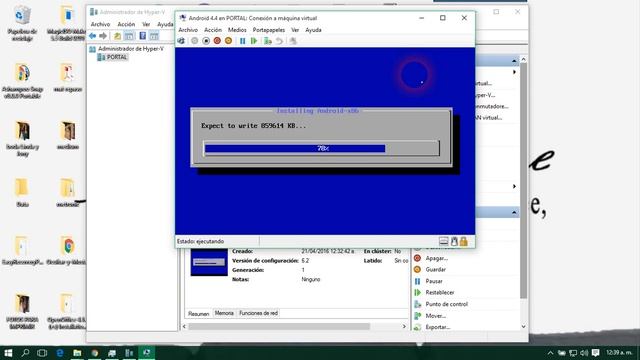
Task: Click the mouse status icon in VM window
Action: coord(454,241)
